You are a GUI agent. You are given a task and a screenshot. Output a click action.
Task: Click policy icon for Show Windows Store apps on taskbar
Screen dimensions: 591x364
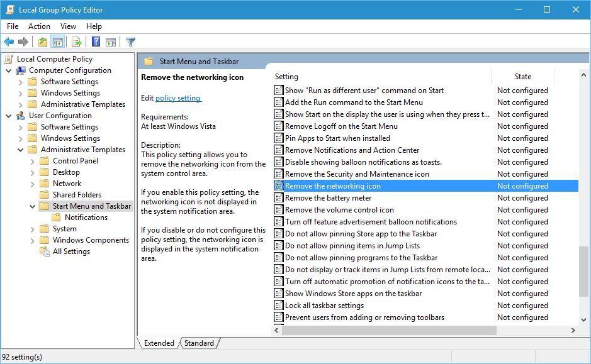click(x=278, y=293)
